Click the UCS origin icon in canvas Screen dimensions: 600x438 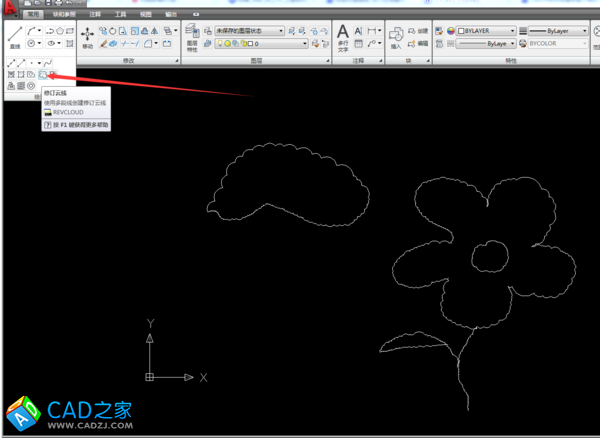(x=149, y=377)
